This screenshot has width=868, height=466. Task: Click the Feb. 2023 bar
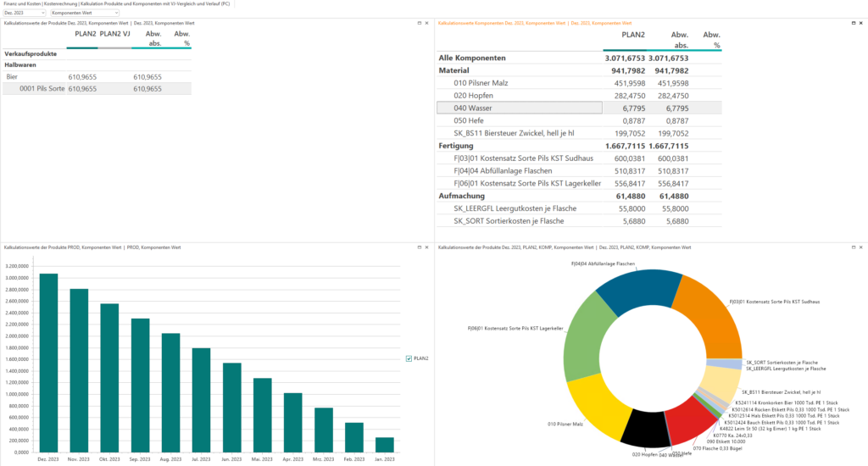pos(354,438)
